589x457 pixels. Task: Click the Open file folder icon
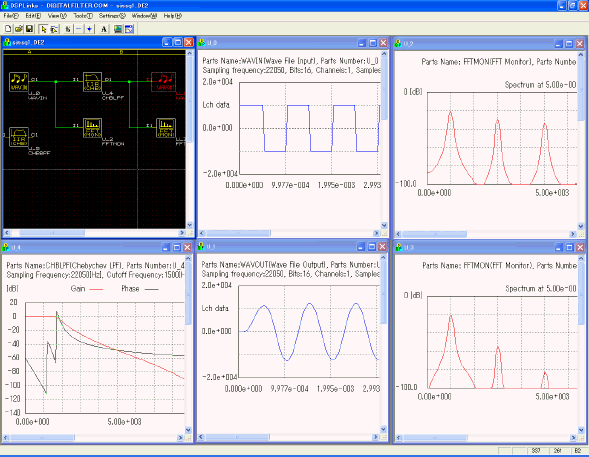(x=19, y=29)
